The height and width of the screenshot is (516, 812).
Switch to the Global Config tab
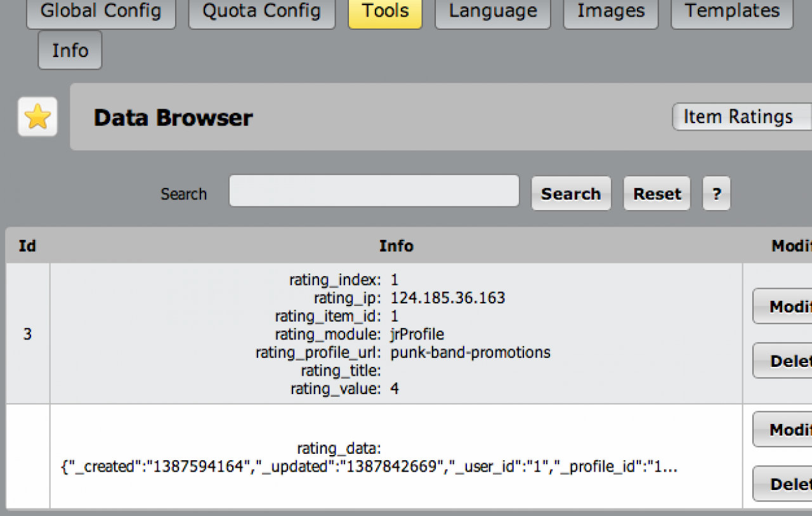pos(101,12)
